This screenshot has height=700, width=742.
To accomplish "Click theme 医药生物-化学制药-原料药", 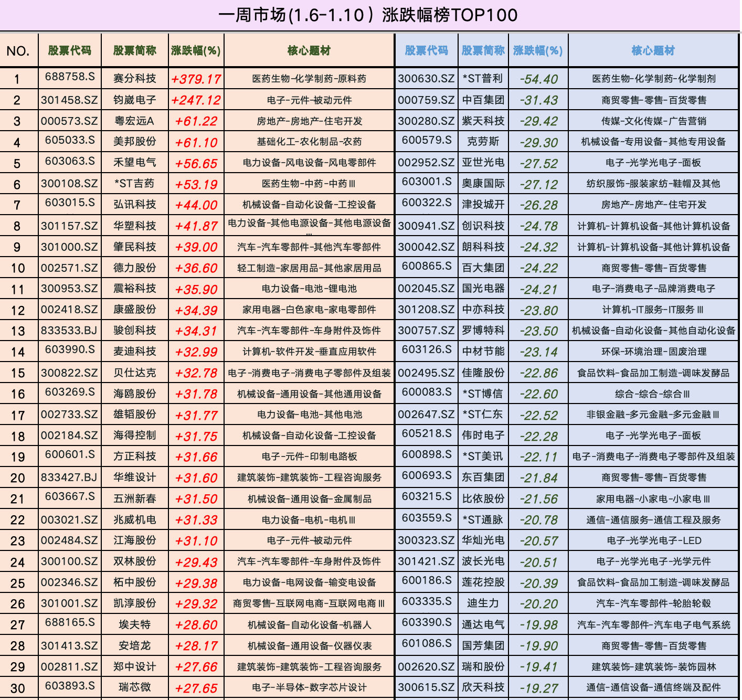I will [x=309, y=79].
